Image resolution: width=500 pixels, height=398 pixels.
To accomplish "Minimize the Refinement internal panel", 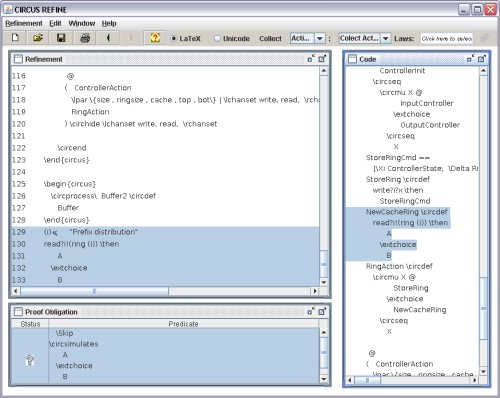I will pos(311,58).
